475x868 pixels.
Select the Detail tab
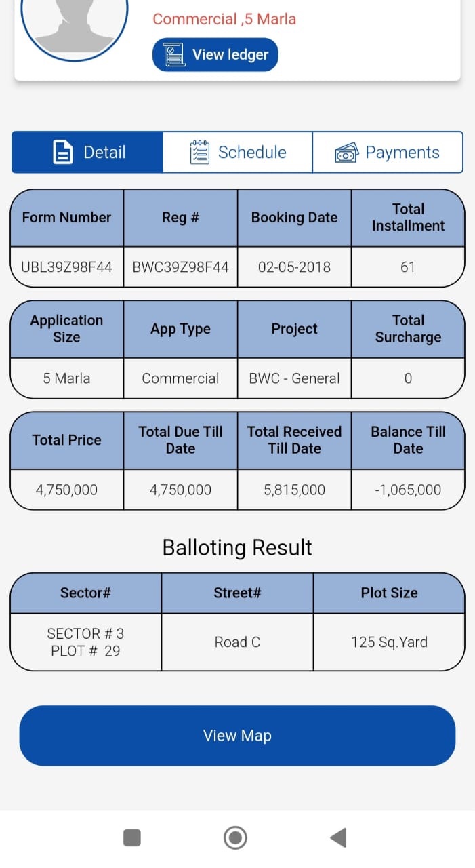87,152
